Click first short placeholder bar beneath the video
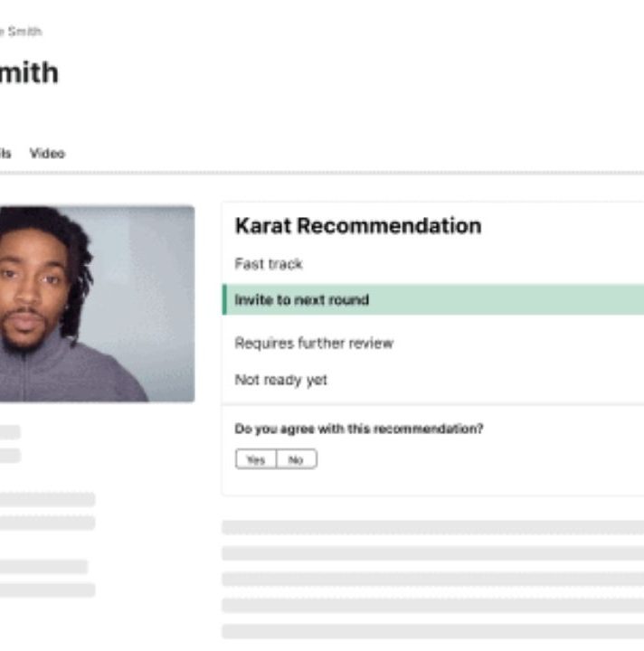 click(10, 432)
